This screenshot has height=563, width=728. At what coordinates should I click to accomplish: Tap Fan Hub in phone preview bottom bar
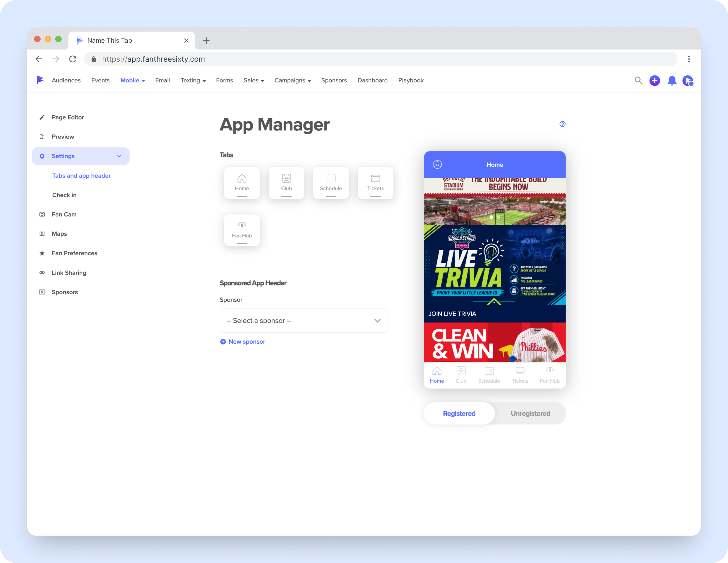pos(550,375)
